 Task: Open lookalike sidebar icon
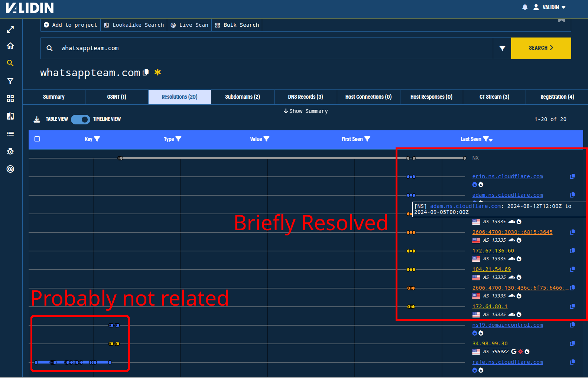pos(10,116)
